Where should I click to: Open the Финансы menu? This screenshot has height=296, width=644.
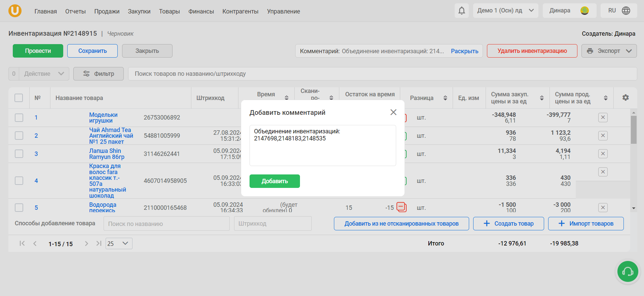[201, 11]
